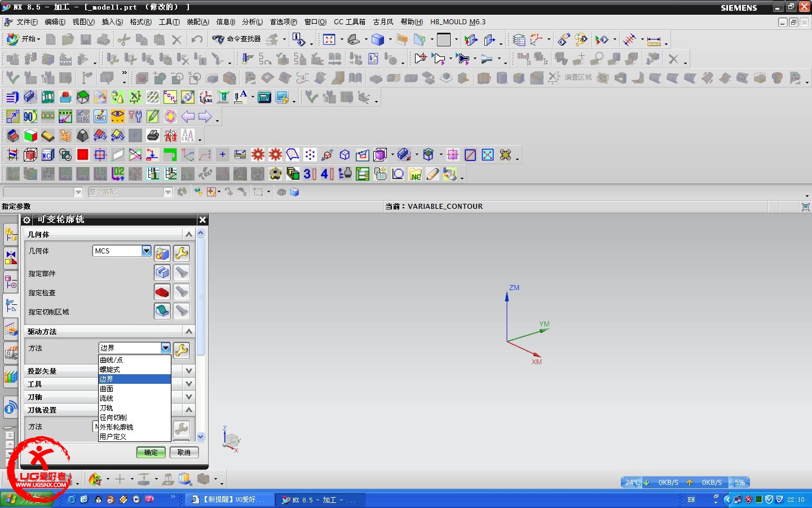The width and height of the screenshot is (812, 508).
Task: Click the calculator-like blue screen toolbar icon
Action: click(x=264, y=97)
